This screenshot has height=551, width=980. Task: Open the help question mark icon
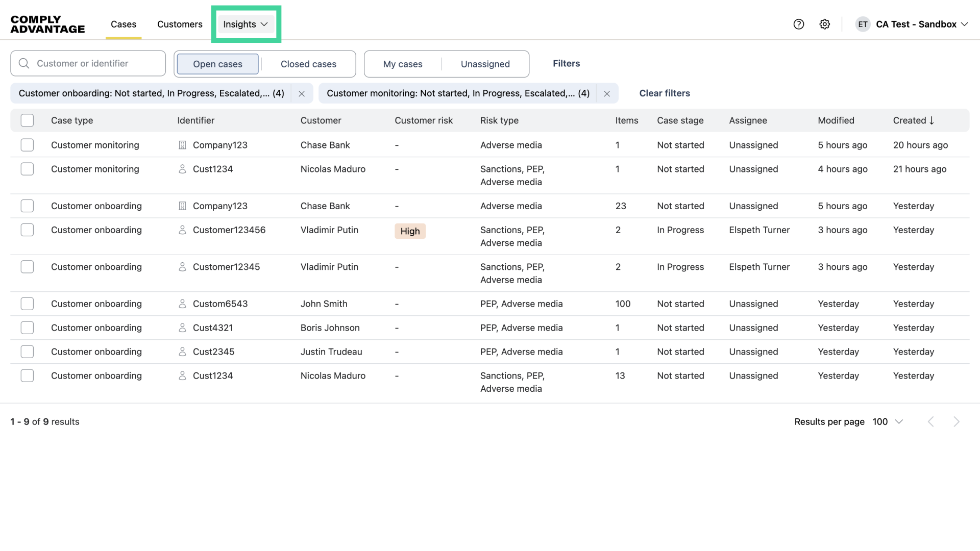tap(799, 24)
